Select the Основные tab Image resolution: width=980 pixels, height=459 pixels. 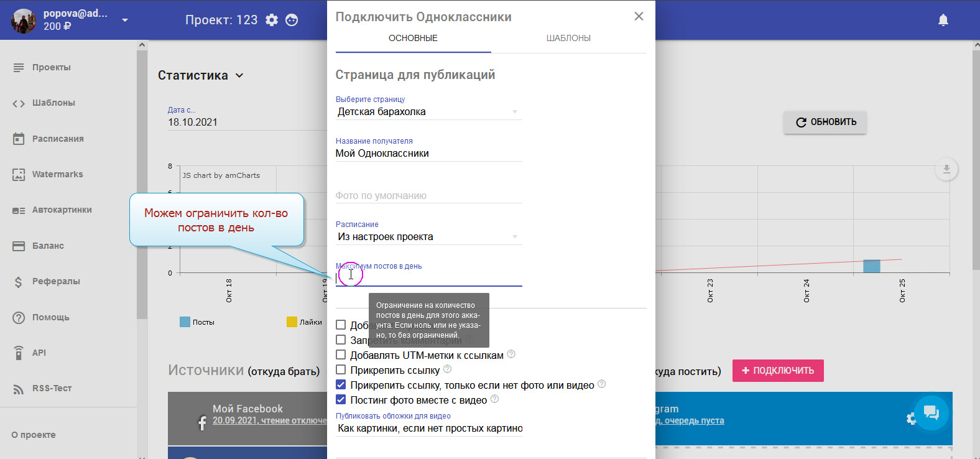[x=413, y=39]
